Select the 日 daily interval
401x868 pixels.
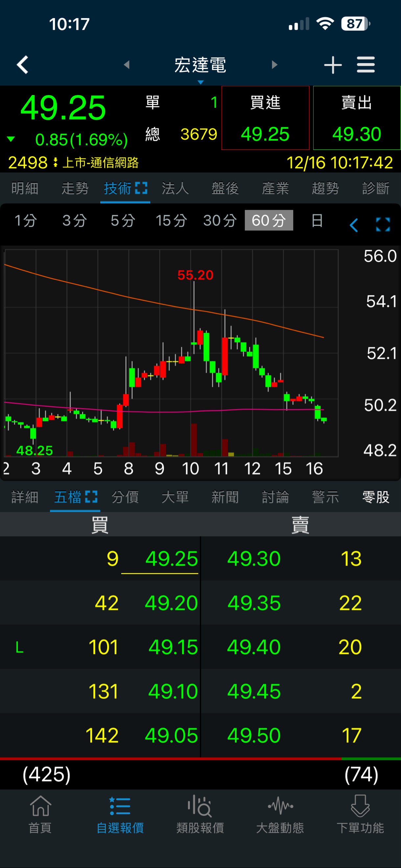click(x=317, y=221)
